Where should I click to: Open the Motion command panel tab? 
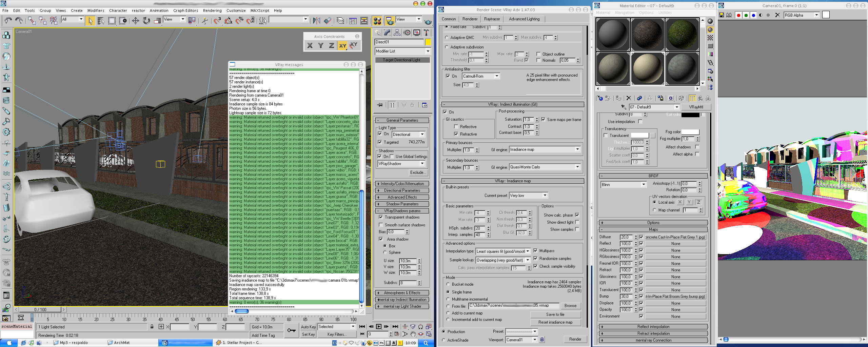(407, 33)
